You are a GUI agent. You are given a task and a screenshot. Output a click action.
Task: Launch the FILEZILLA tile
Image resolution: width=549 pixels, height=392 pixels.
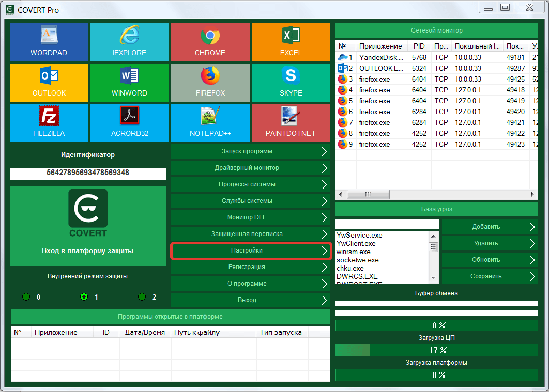pos(49,123)
